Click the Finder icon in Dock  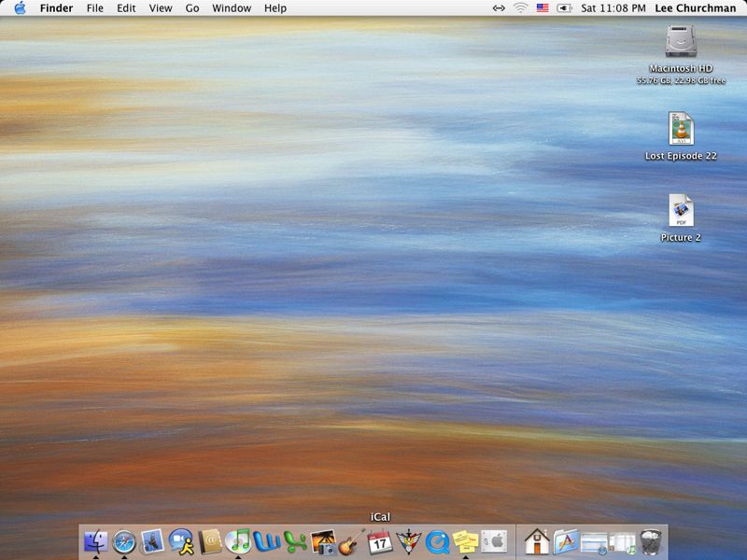pos(95,541)
